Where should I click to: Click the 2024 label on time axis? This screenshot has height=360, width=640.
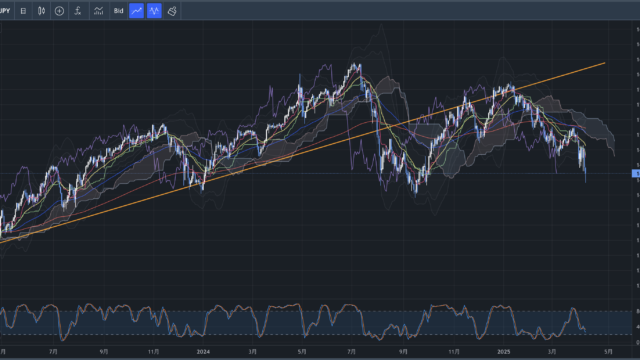pos(203,351)
